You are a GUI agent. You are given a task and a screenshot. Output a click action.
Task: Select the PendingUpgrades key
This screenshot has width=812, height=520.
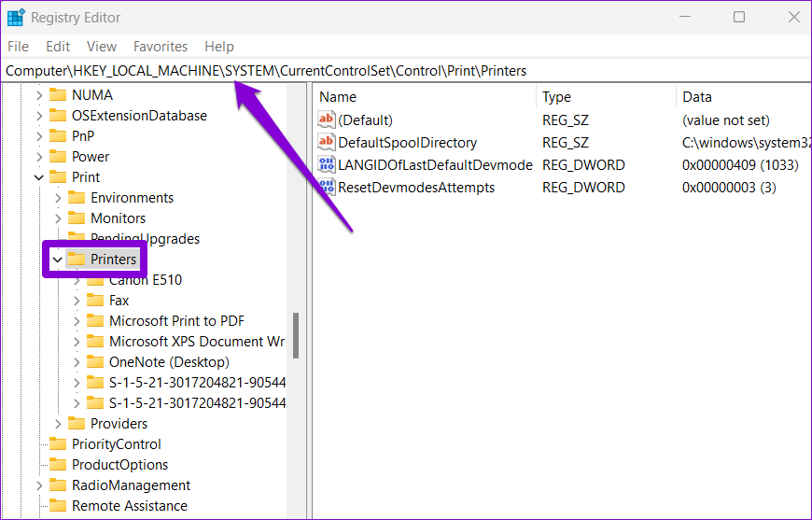145,239
